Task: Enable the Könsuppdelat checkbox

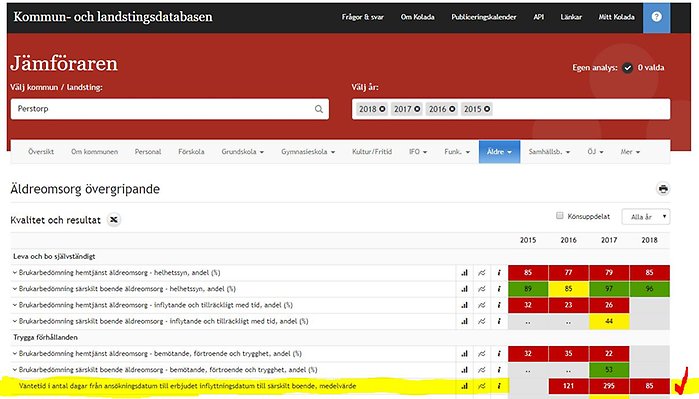Action: (559, 216)
